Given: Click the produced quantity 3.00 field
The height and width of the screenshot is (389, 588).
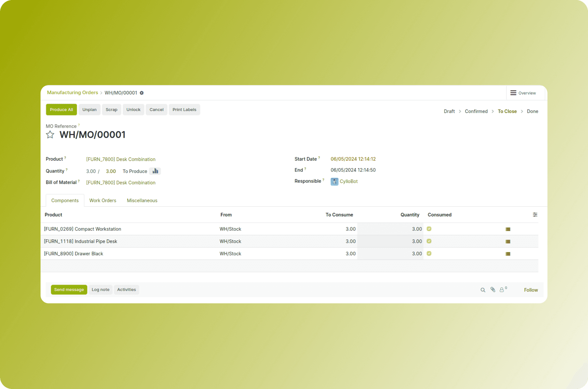Looking at the screenshot, I should (x=91, y=171).
